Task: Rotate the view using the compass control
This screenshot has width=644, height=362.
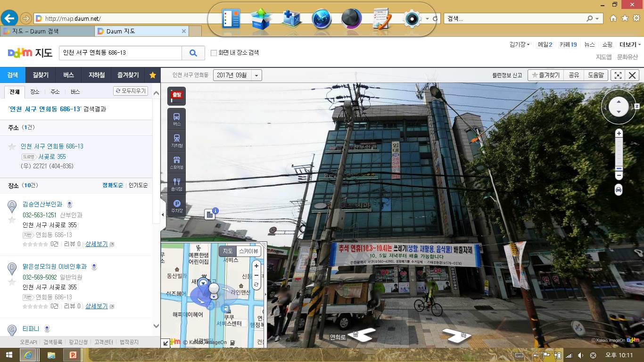Action: pos(619,107)
